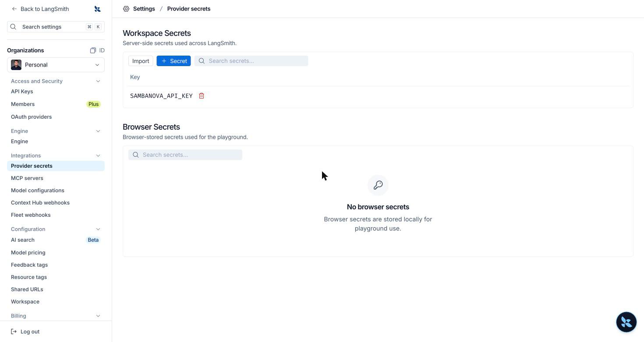Click the Plus badge beside Members
The width and height of the screenshot is (644, 342).
[x=93, y=104]
